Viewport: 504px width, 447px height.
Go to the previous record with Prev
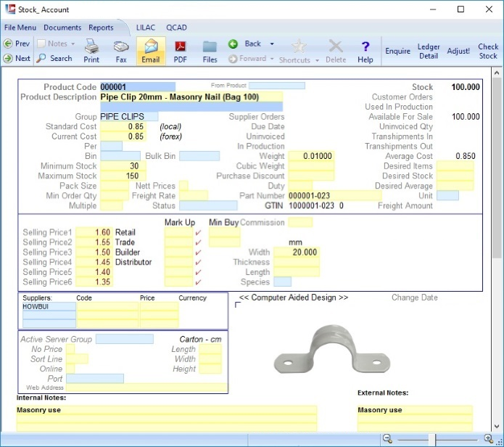pyautogui.click(x=16, y=44)
